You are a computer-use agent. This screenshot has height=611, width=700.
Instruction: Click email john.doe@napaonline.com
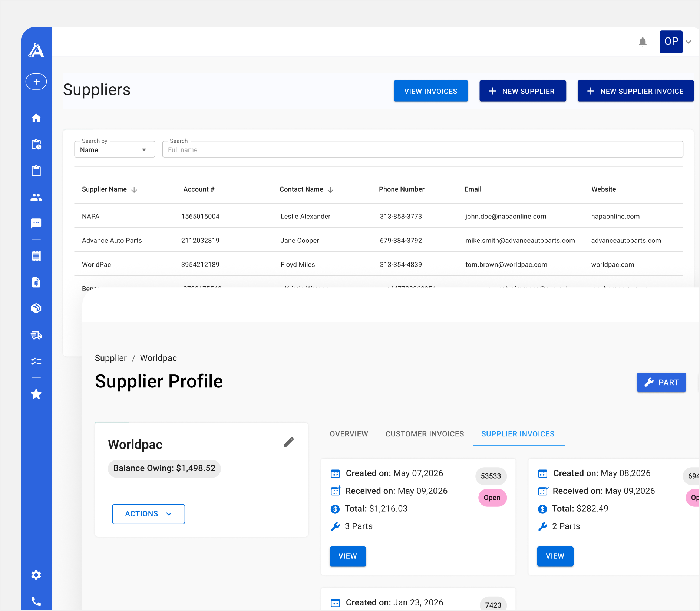pyautogui.click(x=506, y=216)
